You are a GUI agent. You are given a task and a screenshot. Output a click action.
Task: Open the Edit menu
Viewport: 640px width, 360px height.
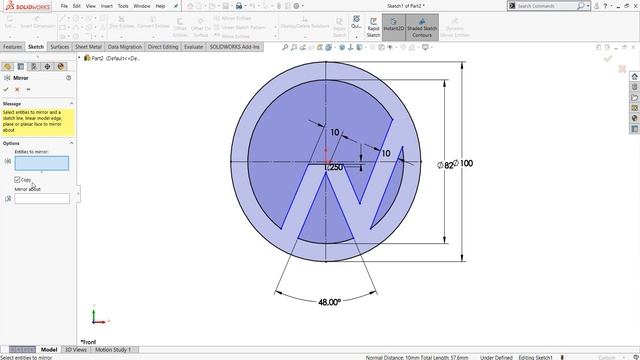[77, 6]
